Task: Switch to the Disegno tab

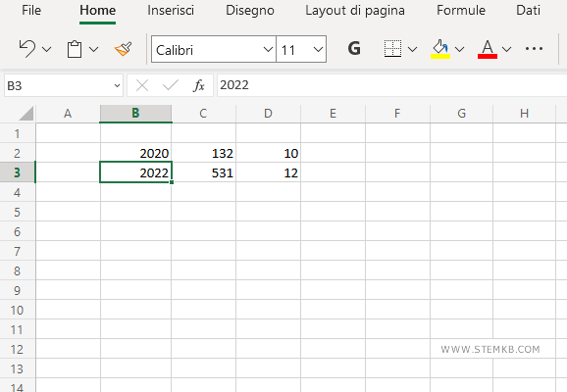Action: pos(250,10)
